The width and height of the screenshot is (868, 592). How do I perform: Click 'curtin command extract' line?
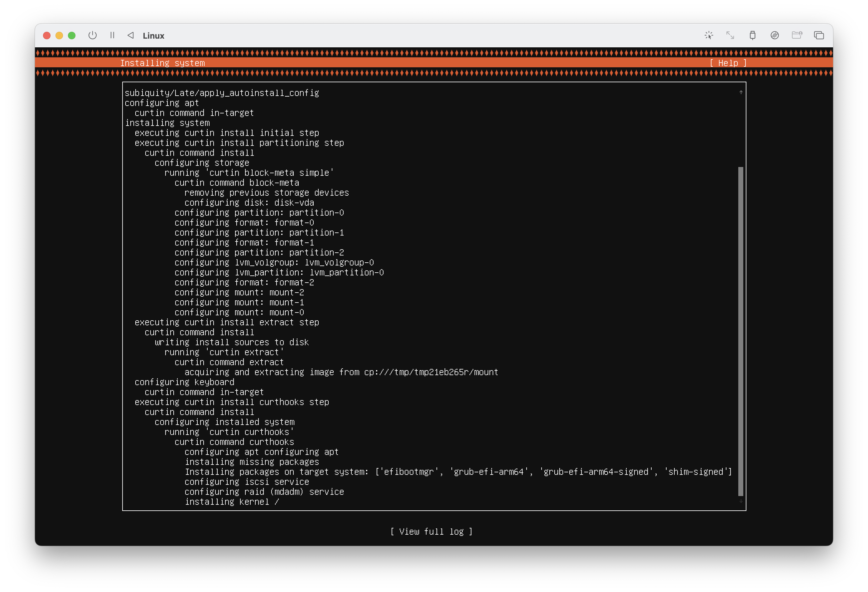(229, 362)
